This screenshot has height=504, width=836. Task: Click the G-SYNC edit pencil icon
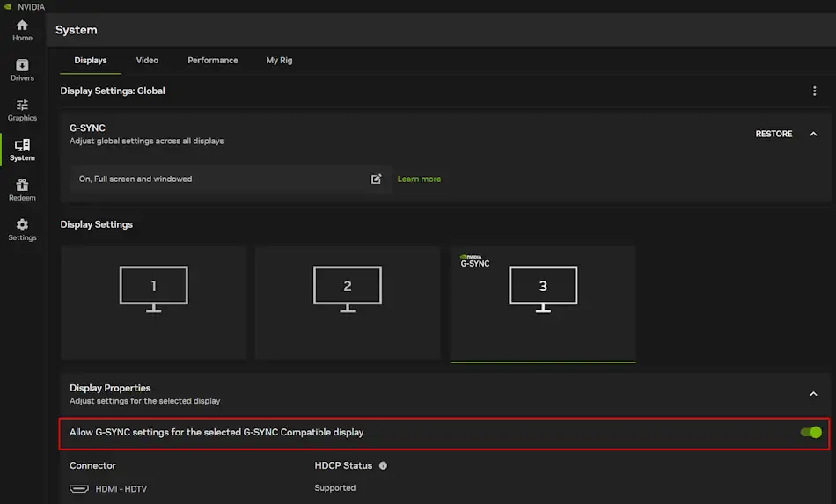pyautogui.click(x=377, y=179)
